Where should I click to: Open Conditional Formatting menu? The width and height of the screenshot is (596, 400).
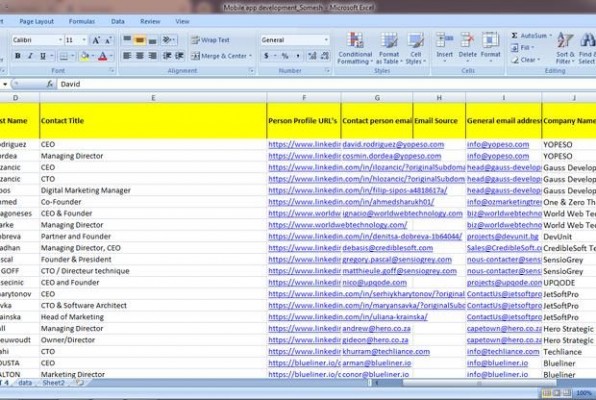(355, 48)
